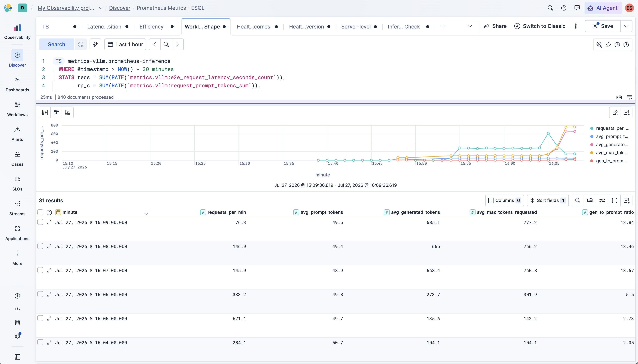The image size is (638, 364).
Task: Open the Sort fields menu
Action: click(x=548, y=200)
